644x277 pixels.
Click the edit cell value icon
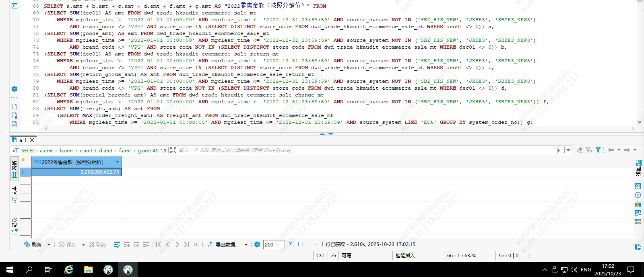pyautogui.click(x=117, y=244)
